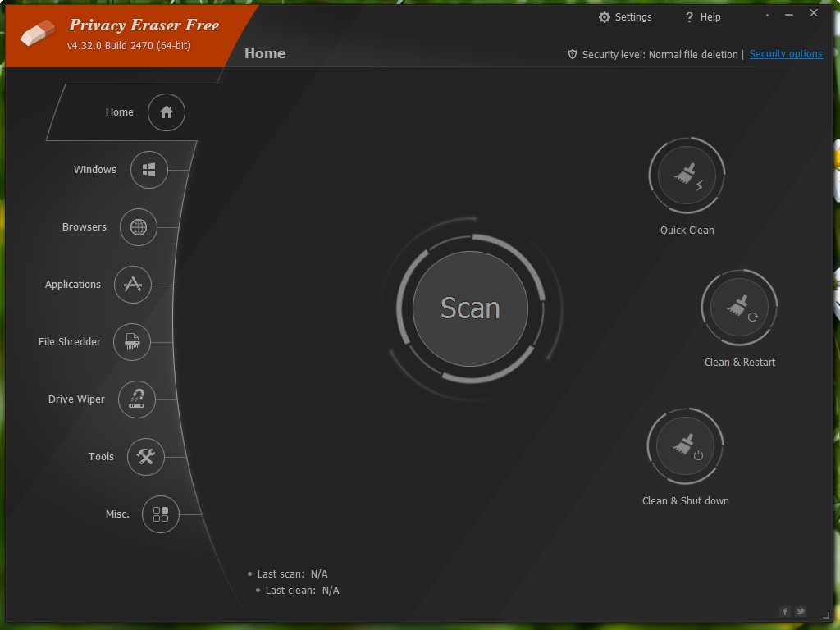Return to the Home screen icon
The width and height of the screenshot is (840, 630).
pos(166,112)
